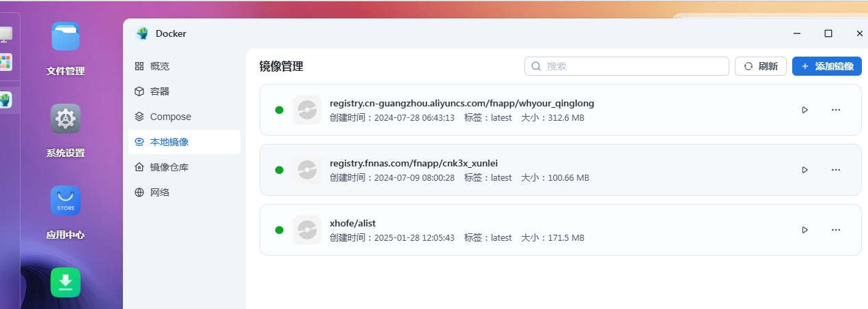Click green status dot of whyour_qinglong
Image resolution: width=868 pixels, height=309 pixels.
tap(279, 110)
